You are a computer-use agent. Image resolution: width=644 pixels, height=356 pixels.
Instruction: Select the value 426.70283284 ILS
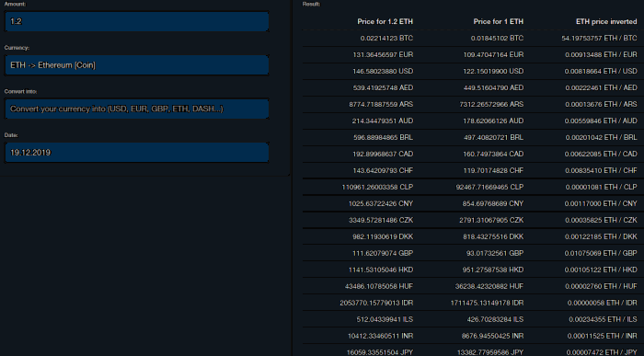click(x=495, y=319)
